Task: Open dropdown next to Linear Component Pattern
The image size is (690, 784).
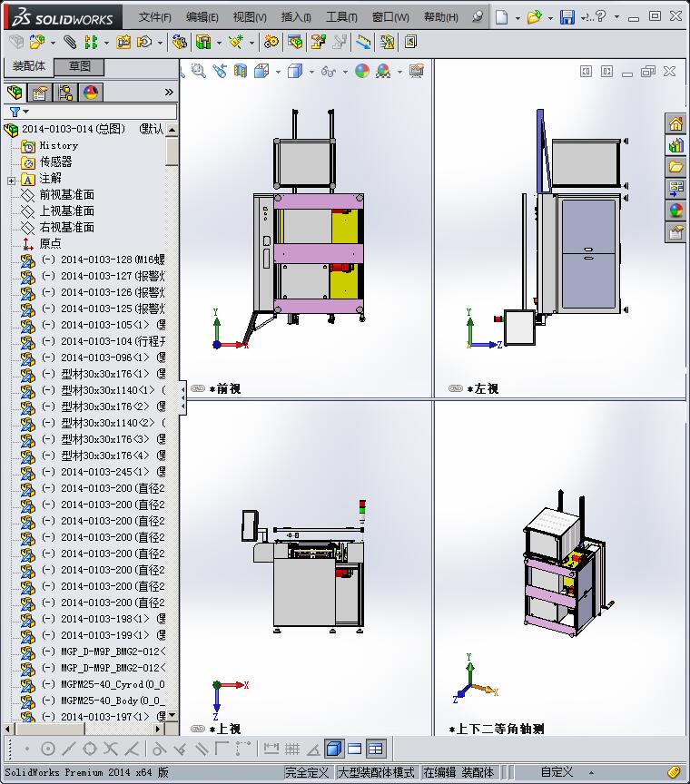Action: [106, 43]
